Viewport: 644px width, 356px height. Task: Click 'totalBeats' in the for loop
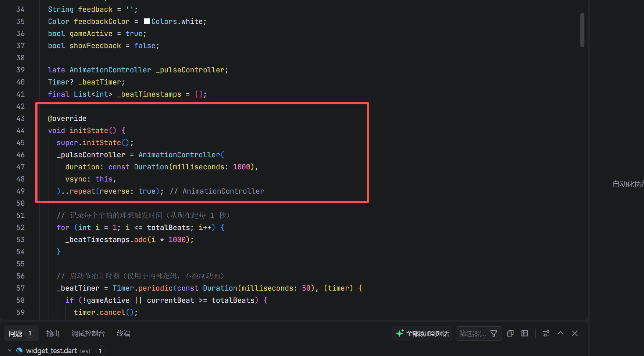pos(168,227)
